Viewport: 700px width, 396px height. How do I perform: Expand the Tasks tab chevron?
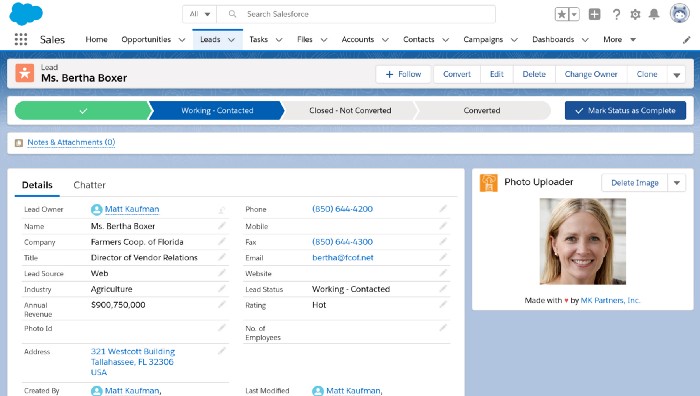279,40
